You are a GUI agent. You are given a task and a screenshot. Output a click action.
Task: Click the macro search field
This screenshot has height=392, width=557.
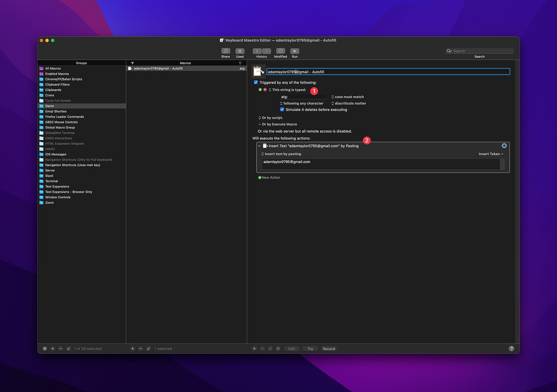pos(479,50)
